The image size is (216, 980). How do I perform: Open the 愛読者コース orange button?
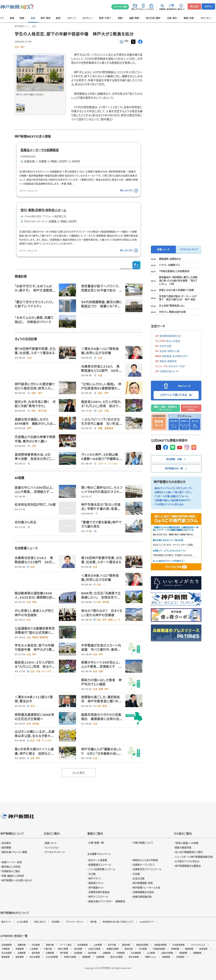(159, 424)
